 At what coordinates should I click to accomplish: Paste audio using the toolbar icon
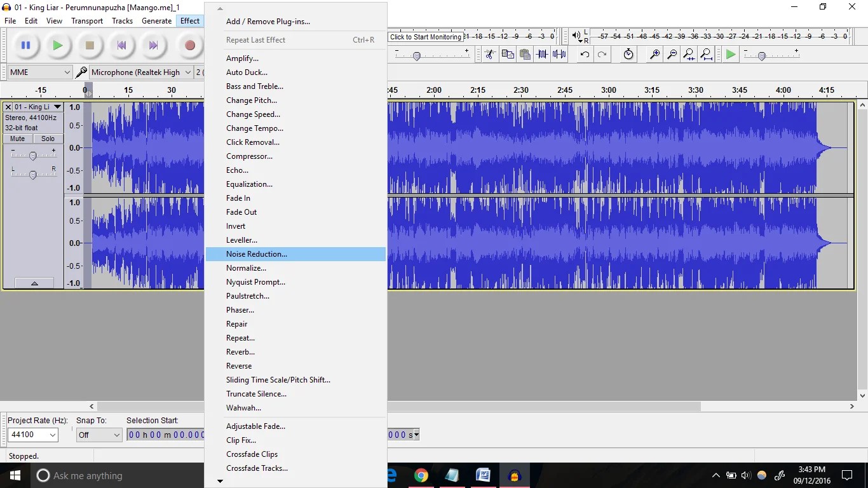pos(525,55)
